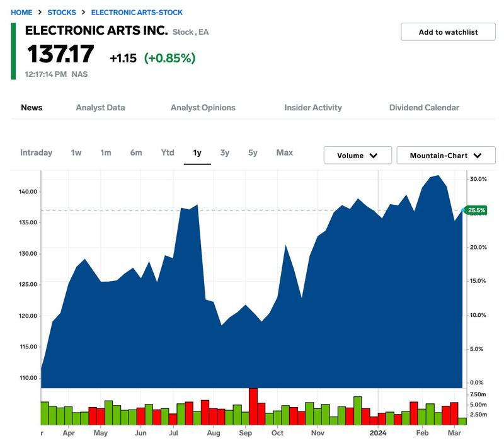Click the 20.0% percent axis label
The width and height of the screenshot is (504, 448).
(x=478, y=248)
